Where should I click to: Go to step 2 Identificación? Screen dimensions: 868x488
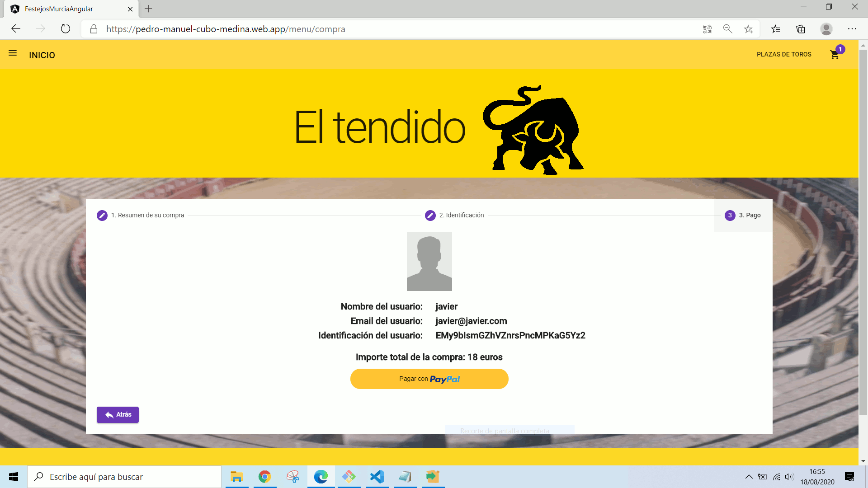454,216
